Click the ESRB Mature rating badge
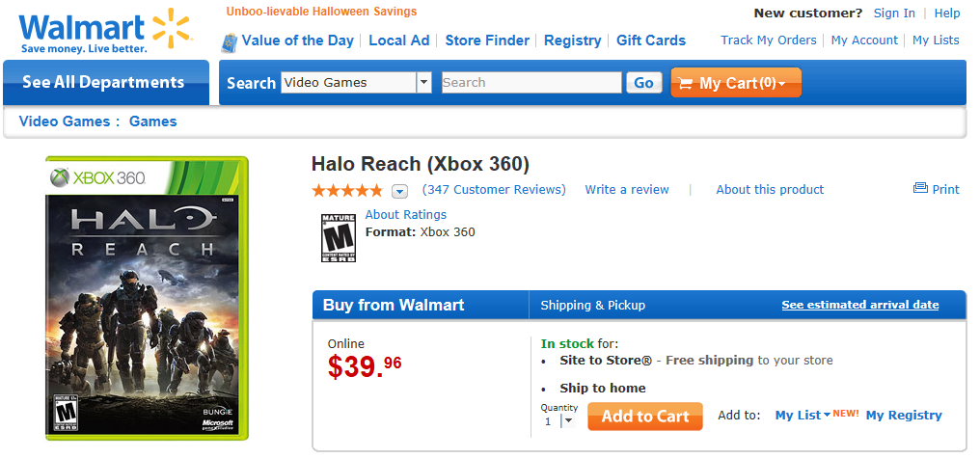The height and width of the screenshot is (458, 980). (x=338, y=237)
